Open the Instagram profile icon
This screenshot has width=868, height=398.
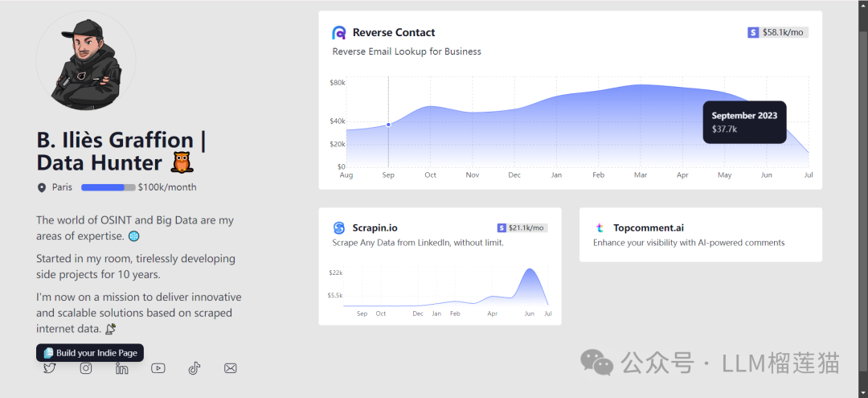pyautogui.click(x=86, y=368)
